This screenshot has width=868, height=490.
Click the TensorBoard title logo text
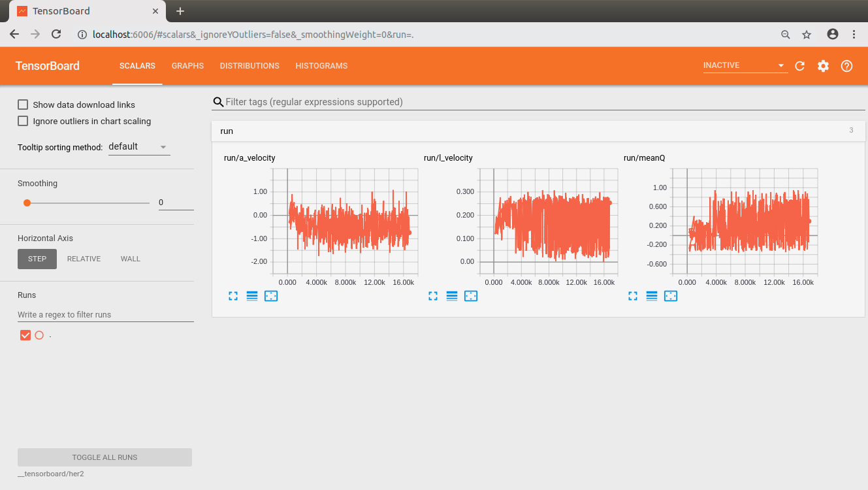pos(48,66)
